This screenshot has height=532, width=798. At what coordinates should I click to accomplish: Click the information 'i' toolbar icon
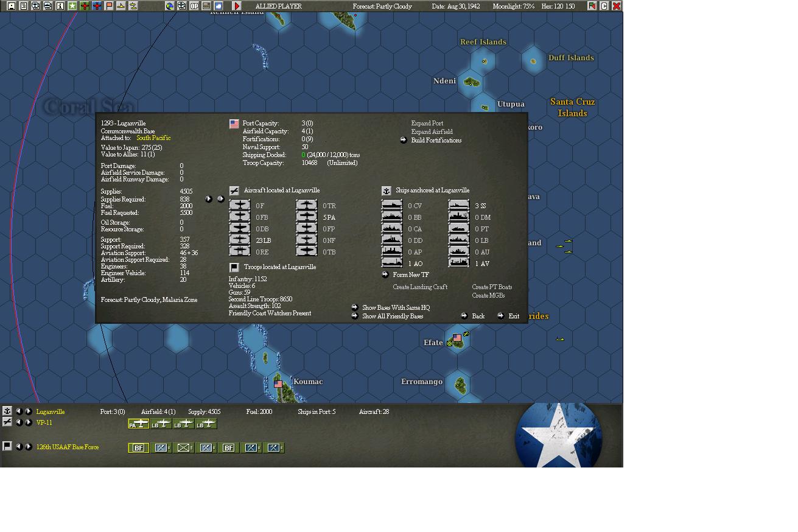(60, 6)
